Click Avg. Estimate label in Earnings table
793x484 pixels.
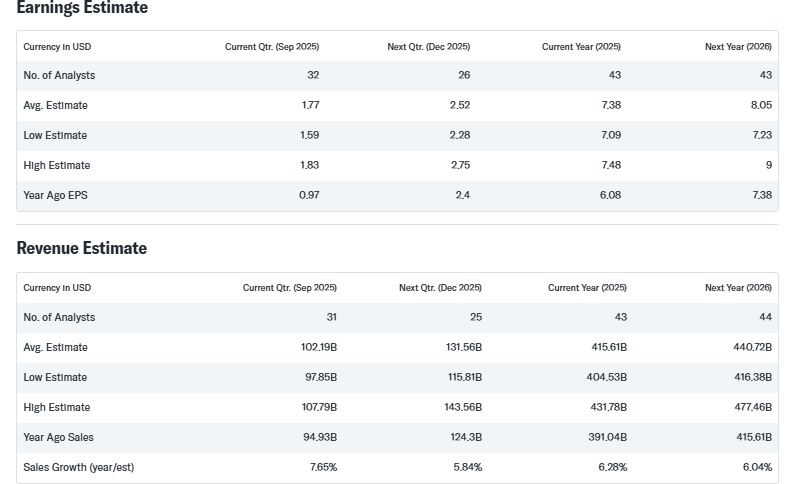tap(55, 105)
